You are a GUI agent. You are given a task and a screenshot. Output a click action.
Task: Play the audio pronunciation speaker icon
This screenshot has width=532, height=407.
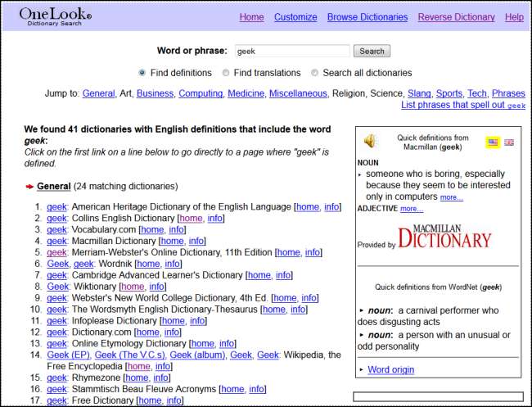tap(370, 142)
